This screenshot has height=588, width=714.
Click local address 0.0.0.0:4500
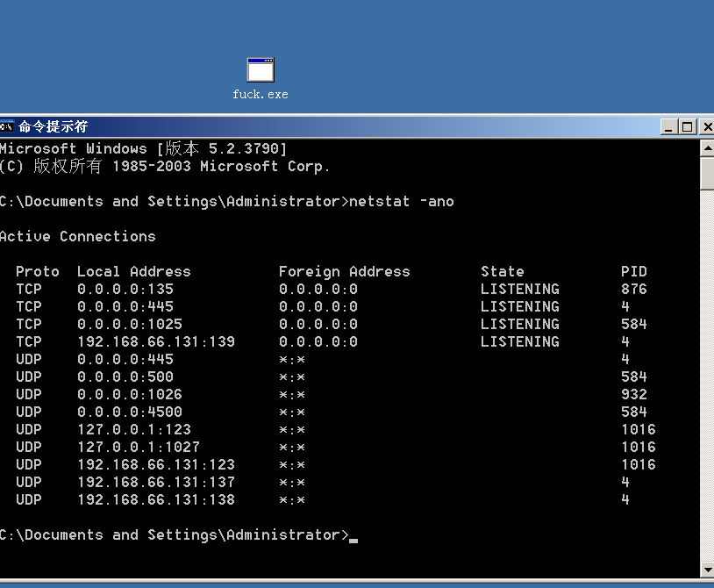click(129, 412)
